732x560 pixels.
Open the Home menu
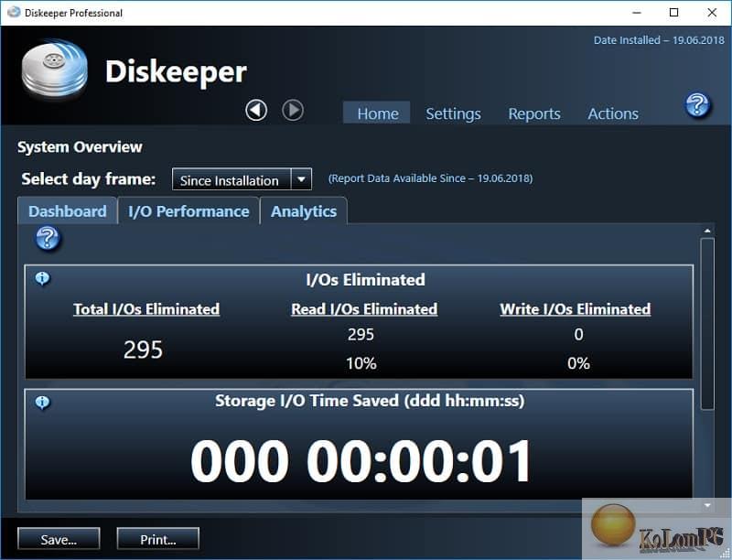point(377,113)
